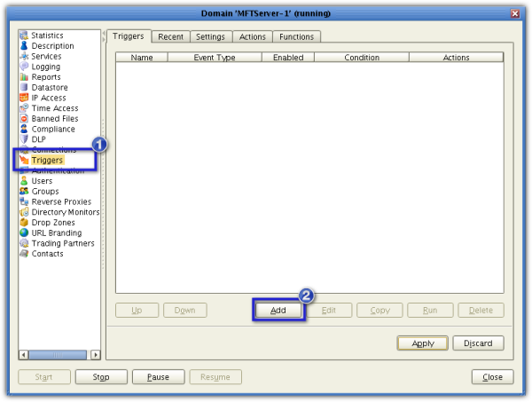Click the Enabled column header
This screenshot has width=532, height=402.
point(288,57)
